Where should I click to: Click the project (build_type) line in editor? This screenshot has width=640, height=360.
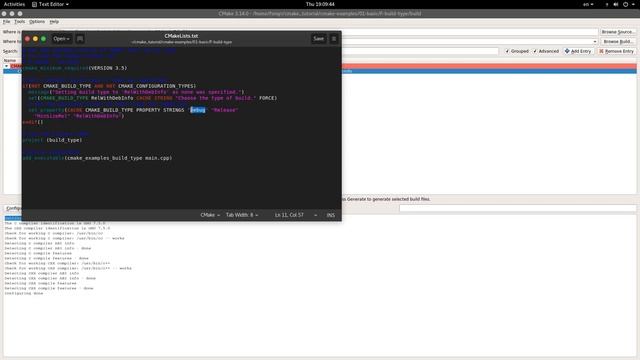[x=52, y=140]
